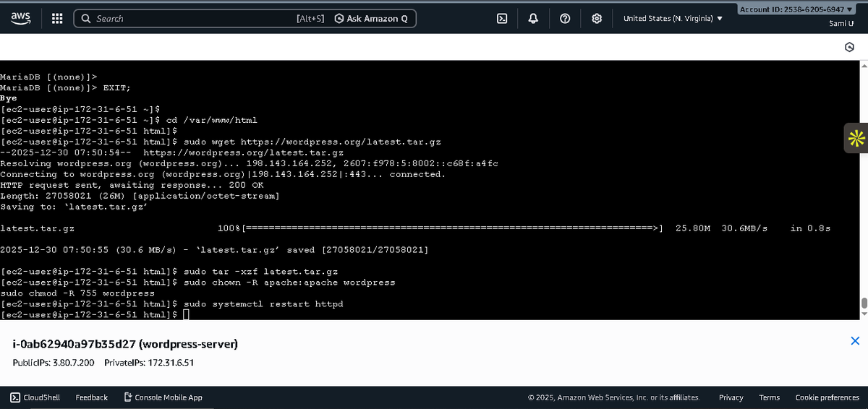Click the 'sudo tar -xzf latest.tar.gz' line

169,272
